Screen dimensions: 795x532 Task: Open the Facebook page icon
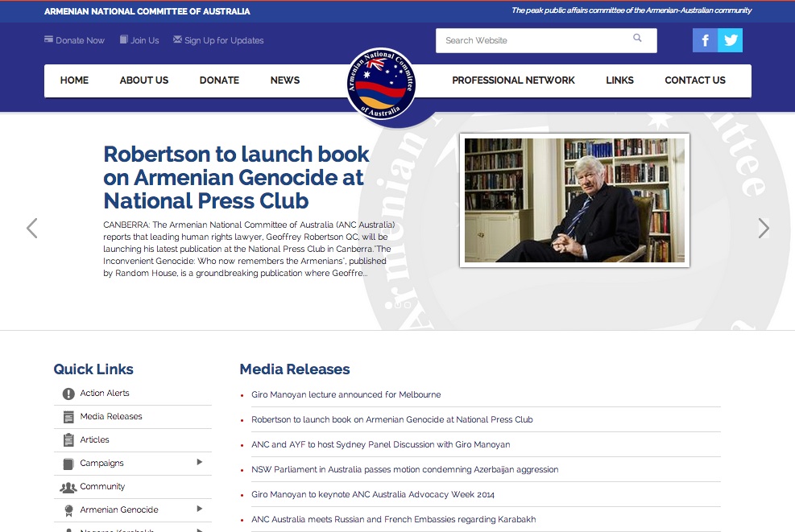pos(705,40)
